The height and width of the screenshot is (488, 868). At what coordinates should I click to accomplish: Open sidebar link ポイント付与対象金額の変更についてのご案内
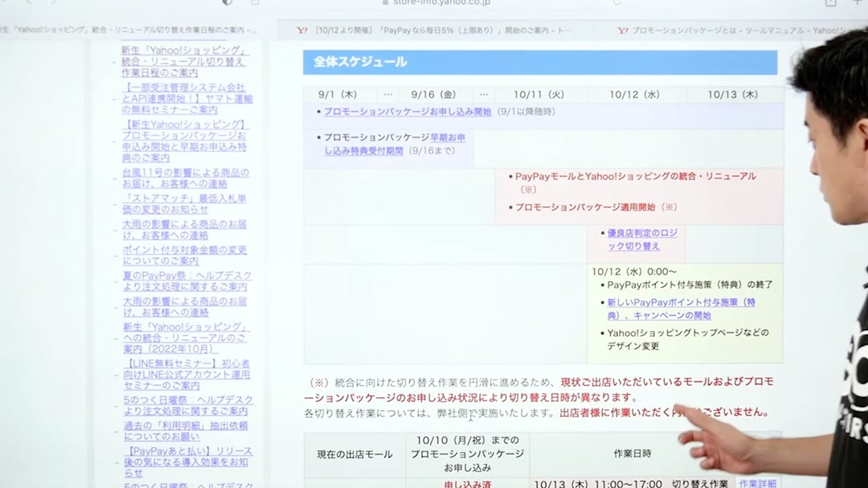click(184, 256)
